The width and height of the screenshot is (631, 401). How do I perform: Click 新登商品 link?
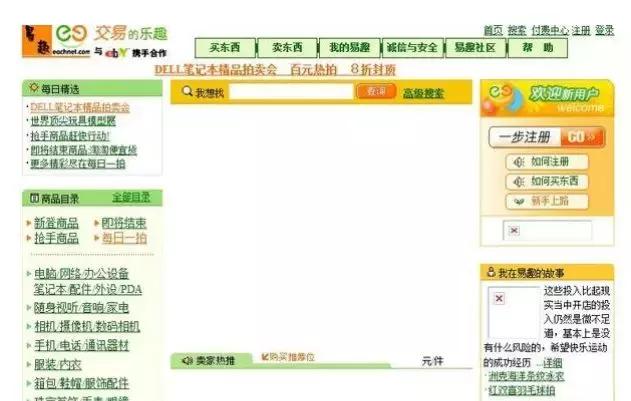coord(56,223)
